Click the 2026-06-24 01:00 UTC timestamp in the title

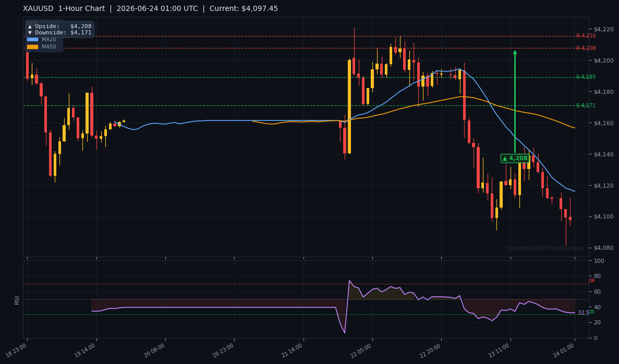pyautogui.click(x=157, y=9)
